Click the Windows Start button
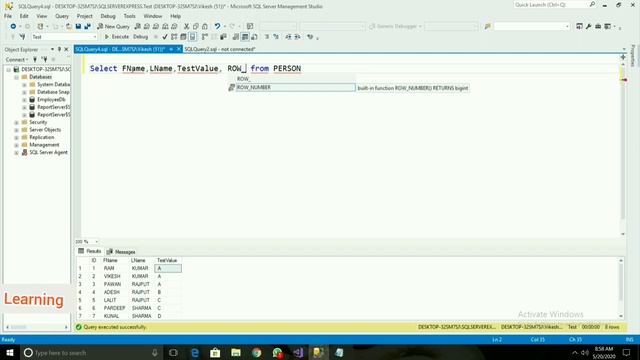The height and width of the screenshot is (360, 640). (9, 353)
